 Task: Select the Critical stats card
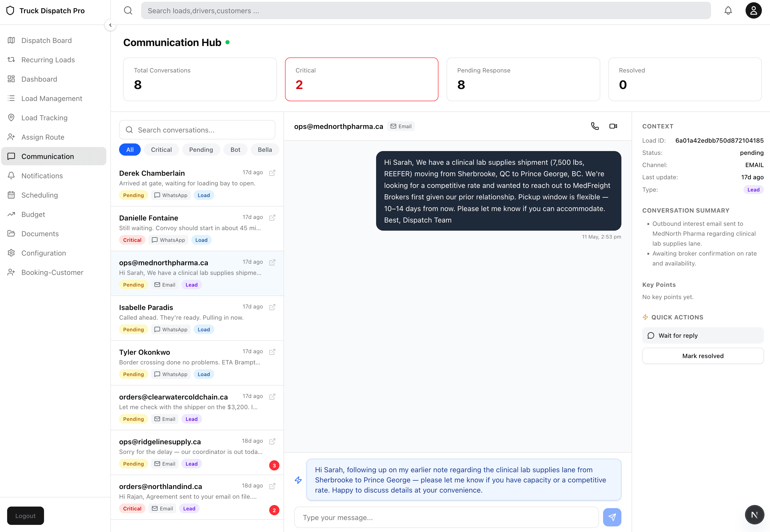[x=362, y=79]
